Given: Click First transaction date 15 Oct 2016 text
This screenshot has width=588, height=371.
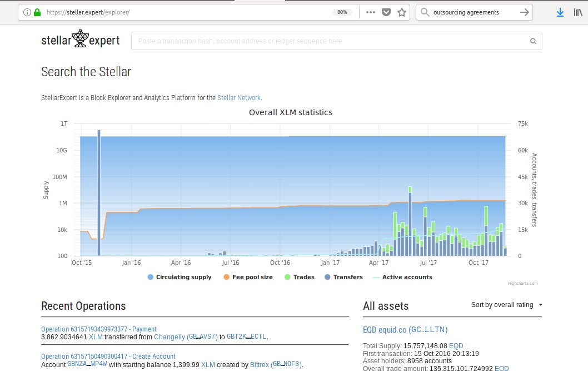Looking at the screenshot, I should 421,353.
